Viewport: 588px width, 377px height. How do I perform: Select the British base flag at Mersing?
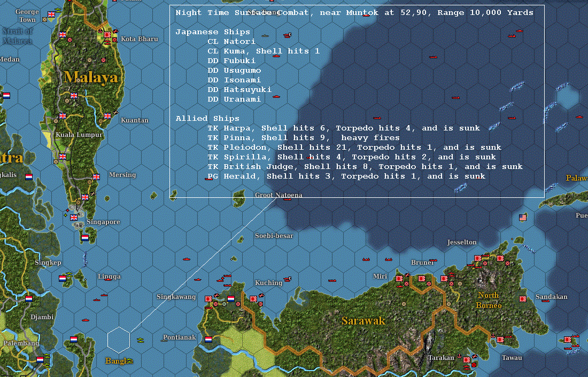(96, 177)
